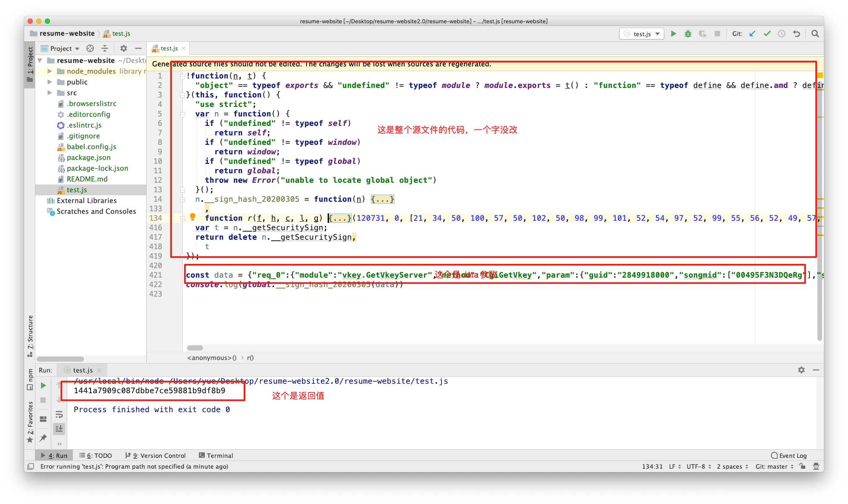
Task: Open Project panel settings gear
Action: (x=124, y=48)
